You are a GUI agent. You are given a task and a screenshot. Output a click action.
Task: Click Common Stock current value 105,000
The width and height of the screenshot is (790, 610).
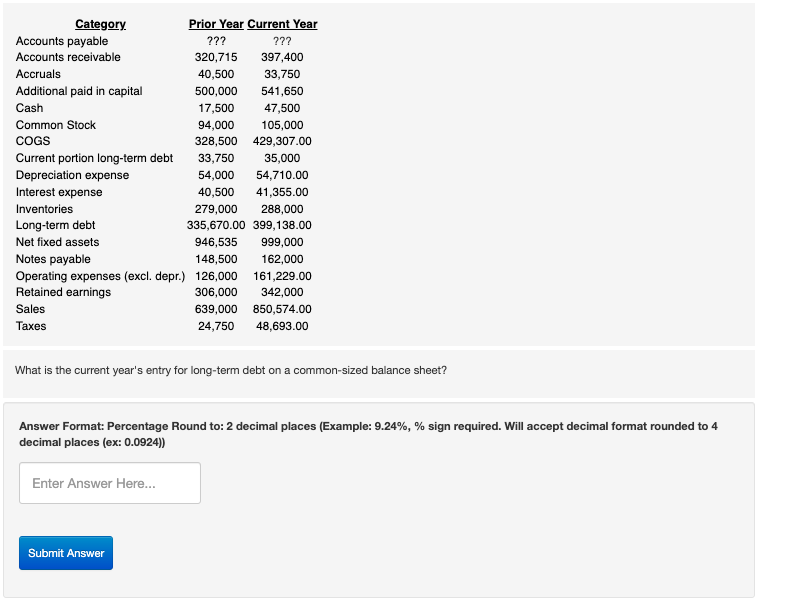(282, 125)
